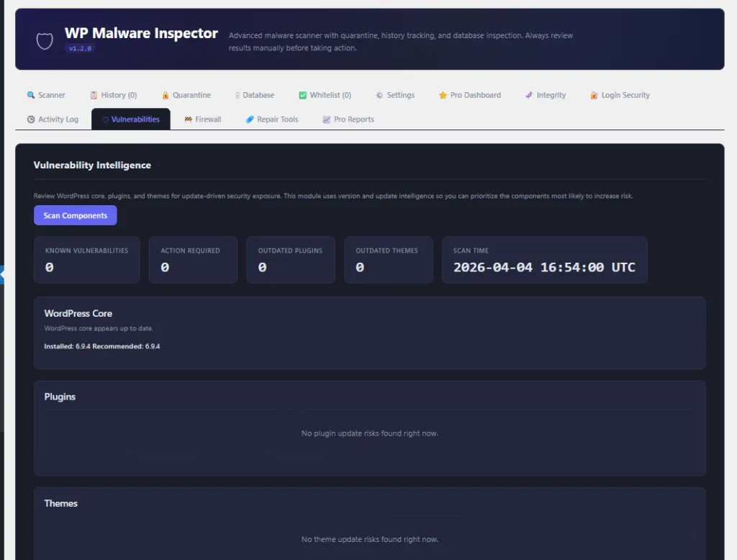The width and height of the screenshot is (737, 560).
Task: Click the Pro Dashboard star icon
Action: click(443, 94)
